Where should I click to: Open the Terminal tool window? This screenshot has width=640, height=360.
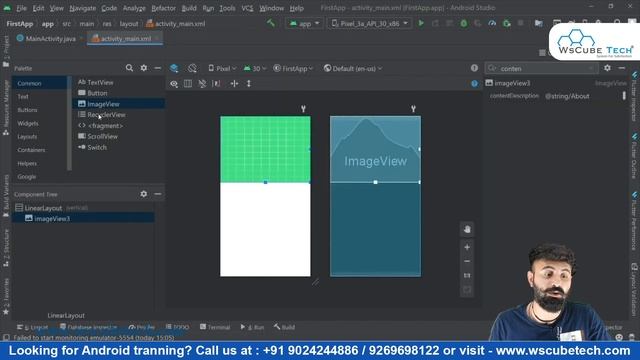pyautogui.click(x=215, y=327)
